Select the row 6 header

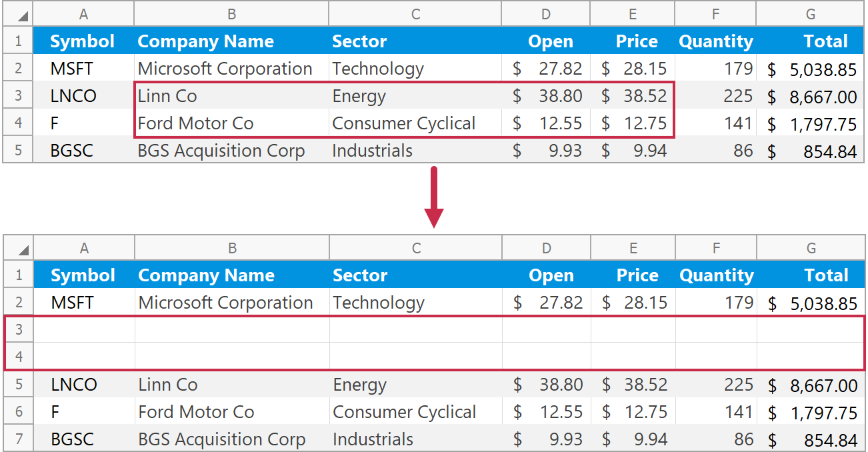pos(19,412)
